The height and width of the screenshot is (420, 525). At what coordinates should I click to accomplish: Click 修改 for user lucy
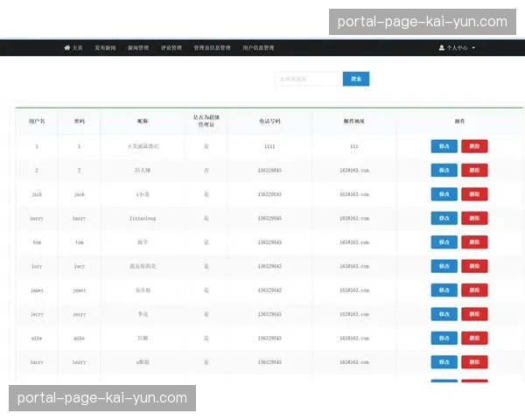[444, 266]
